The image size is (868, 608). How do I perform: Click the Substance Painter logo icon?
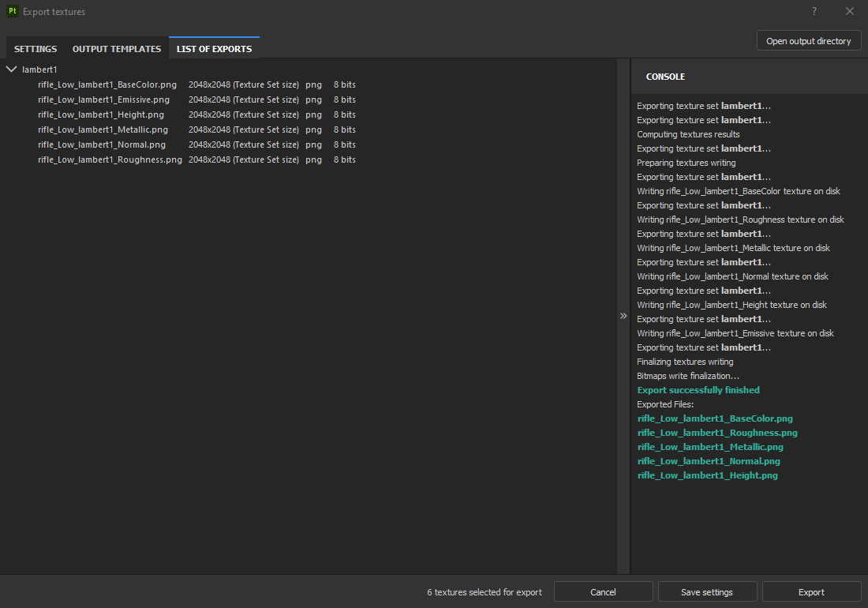click(12, 11)
